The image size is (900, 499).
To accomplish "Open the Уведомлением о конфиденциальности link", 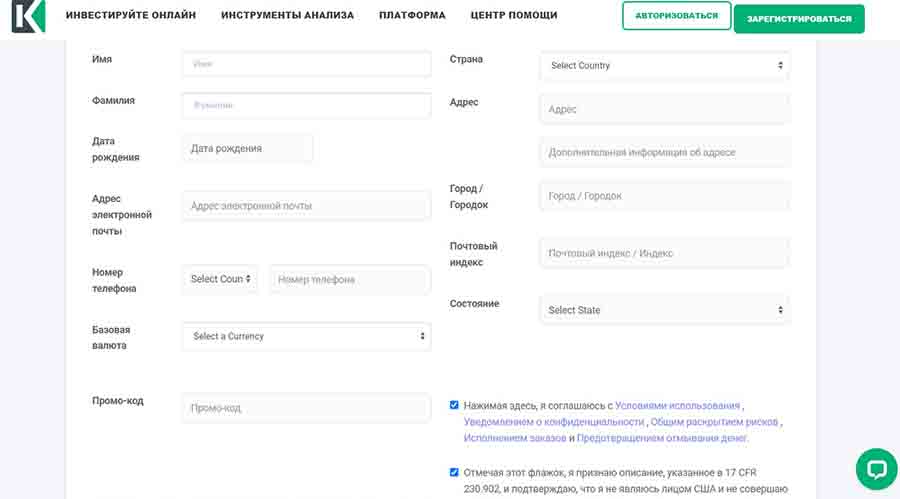I will [x=553, y=422].
